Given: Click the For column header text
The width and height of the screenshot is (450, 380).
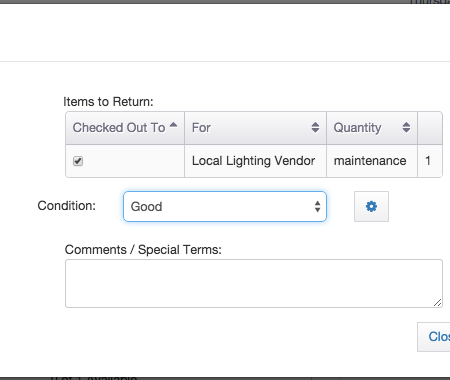Looking at the screenshot, I should coord(201,128).
